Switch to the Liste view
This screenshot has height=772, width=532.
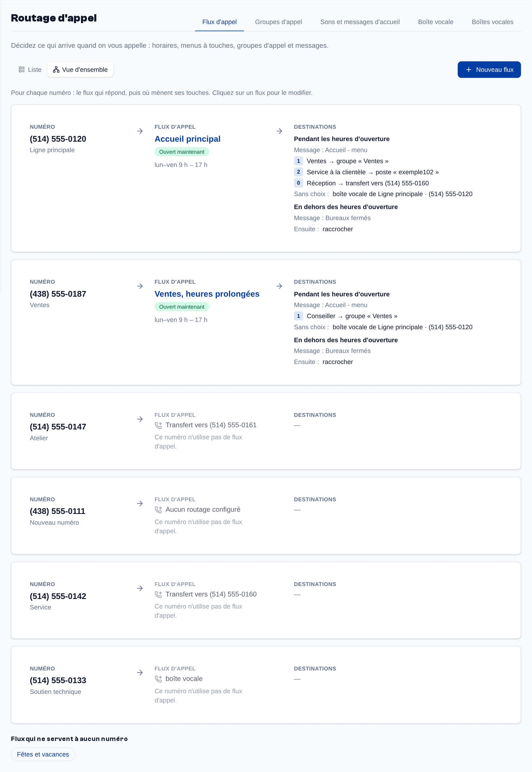point(30,70)
